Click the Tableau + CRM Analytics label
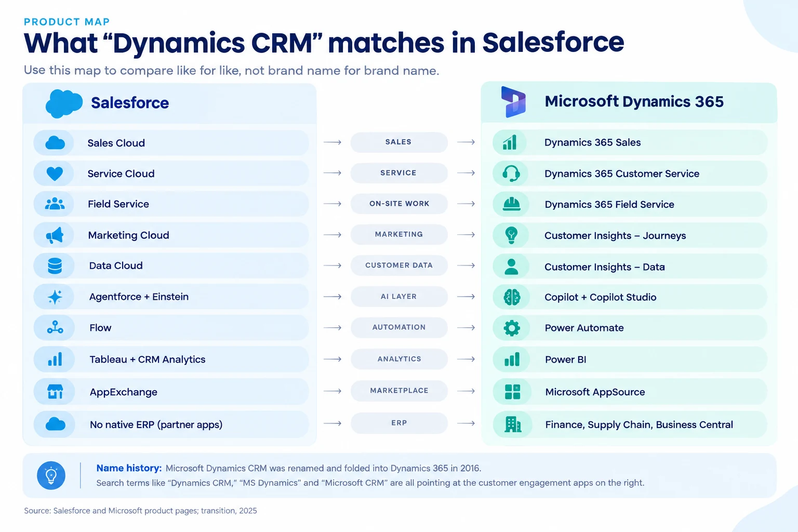The height and width of the screenshot is (532, 798). coord(148,360)
